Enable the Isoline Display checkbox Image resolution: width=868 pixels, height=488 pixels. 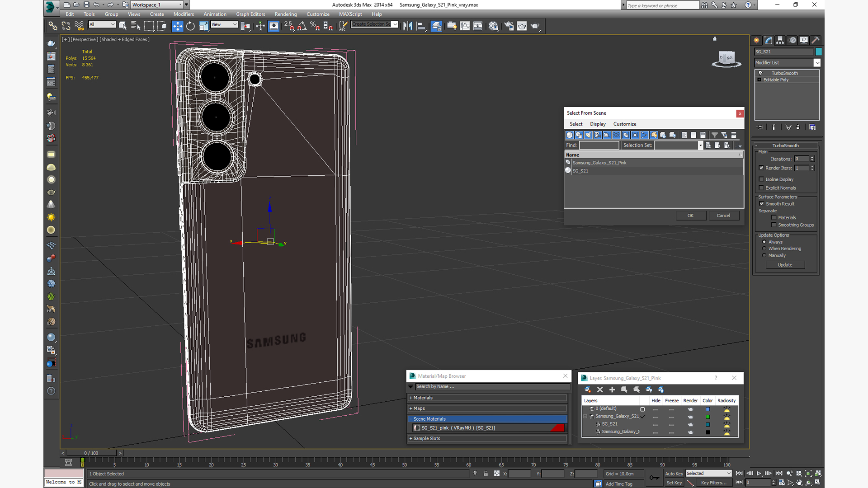pyautogui.click(x=761, y=179)
